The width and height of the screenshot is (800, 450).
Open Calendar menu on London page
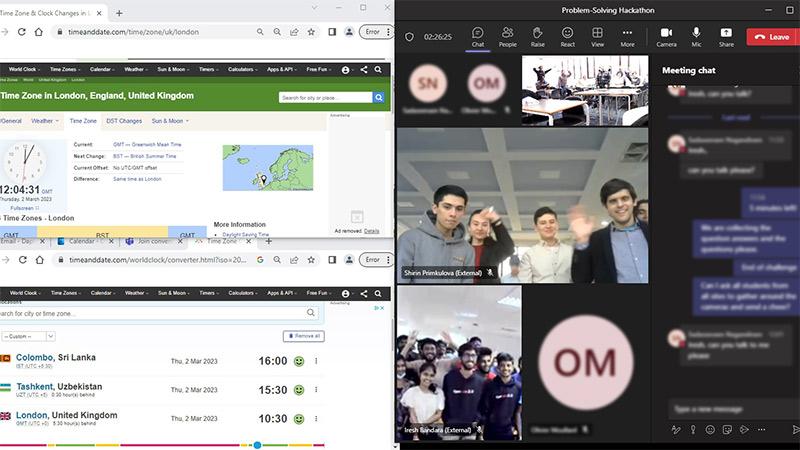102,69
